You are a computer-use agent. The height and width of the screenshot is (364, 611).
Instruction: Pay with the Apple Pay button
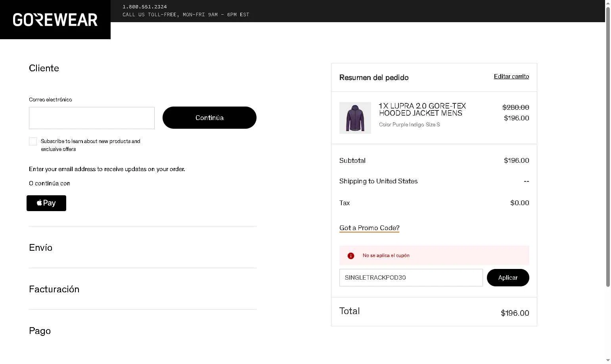(x=46, y=203)
